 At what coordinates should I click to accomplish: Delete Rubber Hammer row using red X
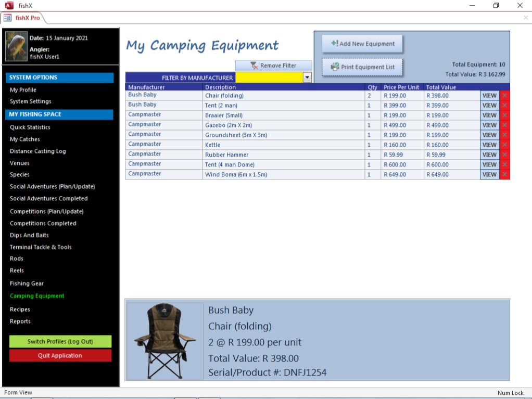pyautogui.click(x=504, y=155)
